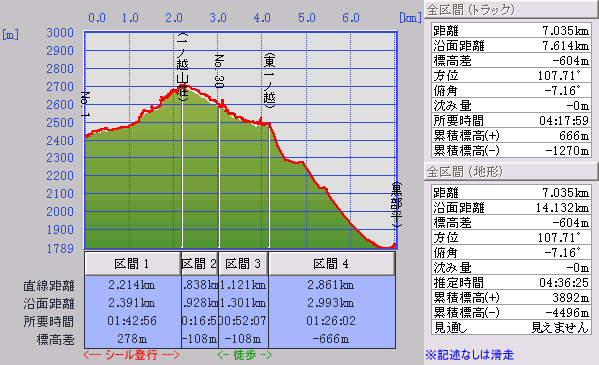The height and width of the screenshot is (365, 599).
Task: Click the 01:42:56 time in section 1
Action: pyautogui.click(x=132, y=321)
